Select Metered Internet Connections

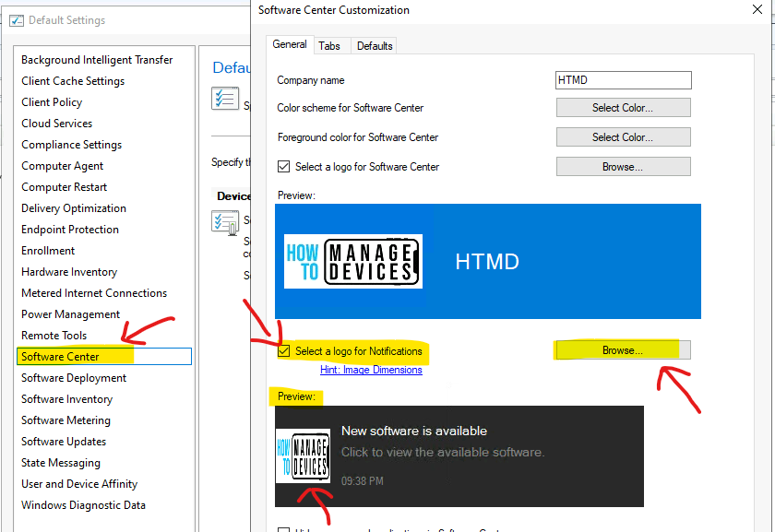click(94, 293)
